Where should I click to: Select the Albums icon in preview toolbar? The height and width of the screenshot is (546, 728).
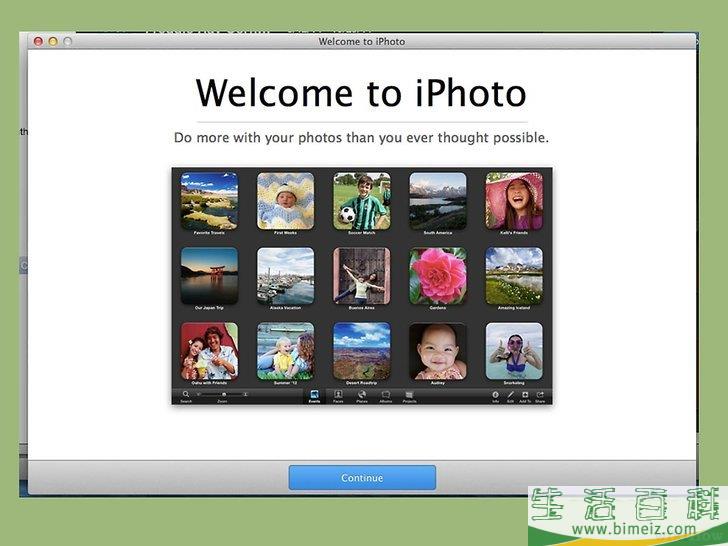[x=386, y=395]
